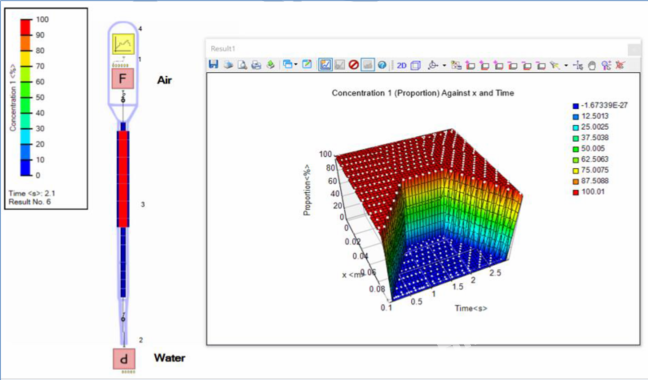Select the F pressure component labeled Air

click(123, 78)
